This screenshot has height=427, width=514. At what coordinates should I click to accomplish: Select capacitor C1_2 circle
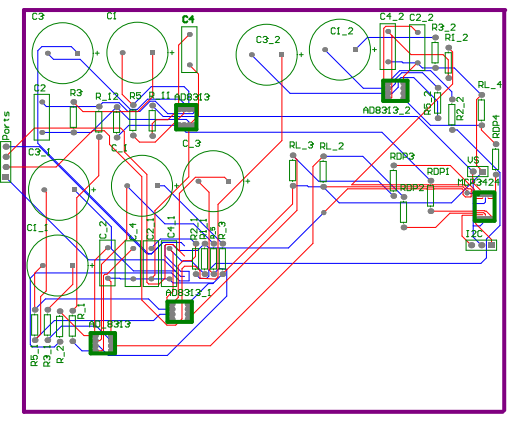click(x=340, y=50)
